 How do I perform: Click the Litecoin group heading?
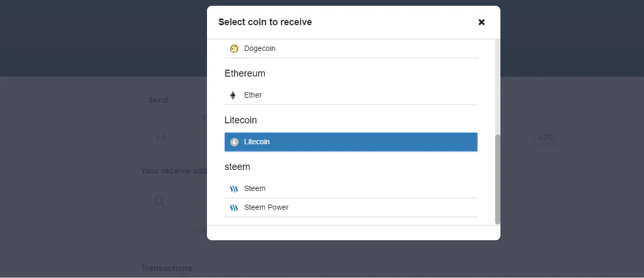pos(241,120)
